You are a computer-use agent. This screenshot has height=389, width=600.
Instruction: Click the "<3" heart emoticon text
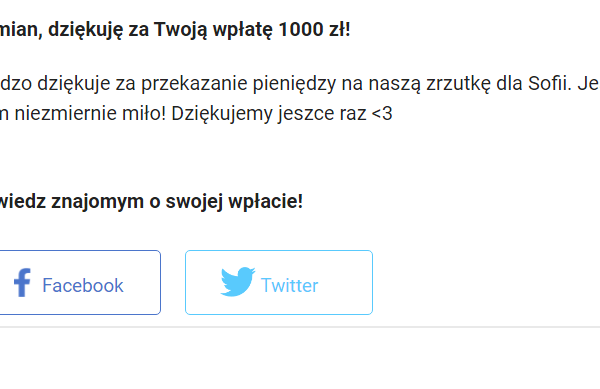tap(382, 114)
